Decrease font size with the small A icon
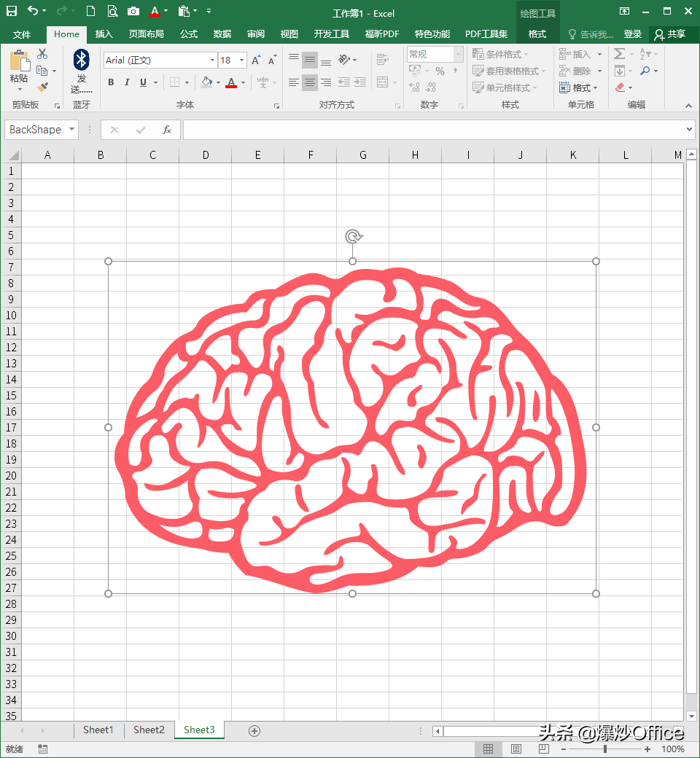Screen dimensions: 700x758 point(273,60)
